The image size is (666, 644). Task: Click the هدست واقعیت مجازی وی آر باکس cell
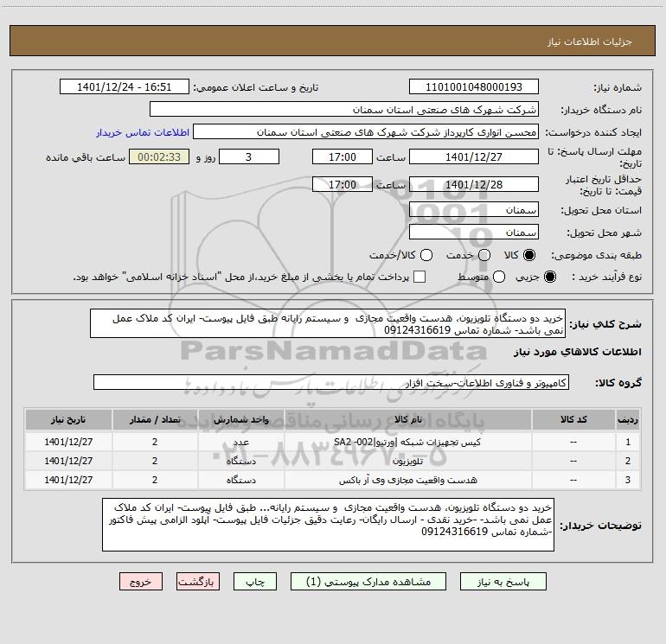pos(407,480)
